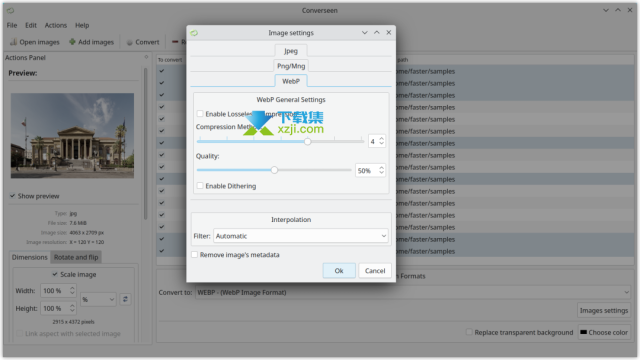Click the preview image thumbnail
The width and height of the screenshot is (640, 360).
coord(72,136)
